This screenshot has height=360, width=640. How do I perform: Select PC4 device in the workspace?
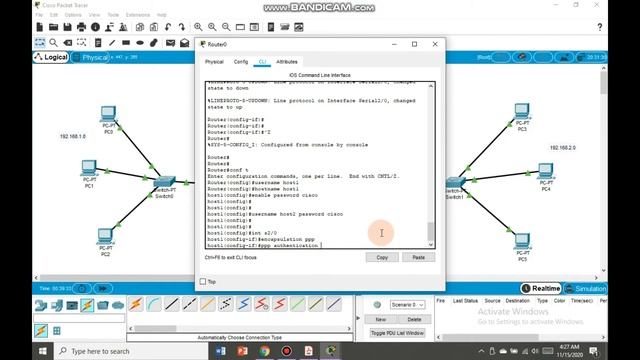click(x=546, y=171)
